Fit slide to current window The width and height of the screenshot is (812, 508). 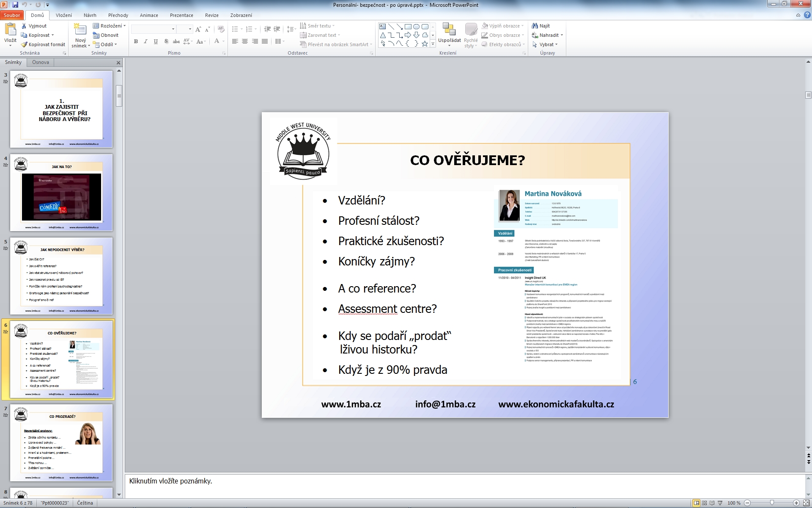[x=806, y=503]
